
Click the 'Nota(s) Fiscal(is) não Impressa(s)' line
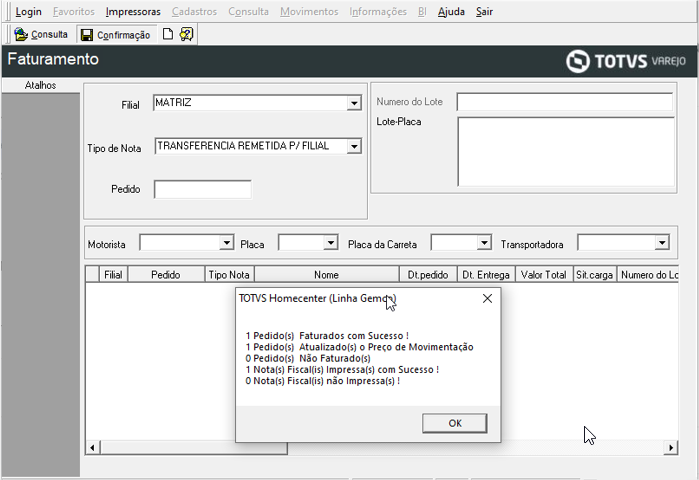[x=323, y=381]
